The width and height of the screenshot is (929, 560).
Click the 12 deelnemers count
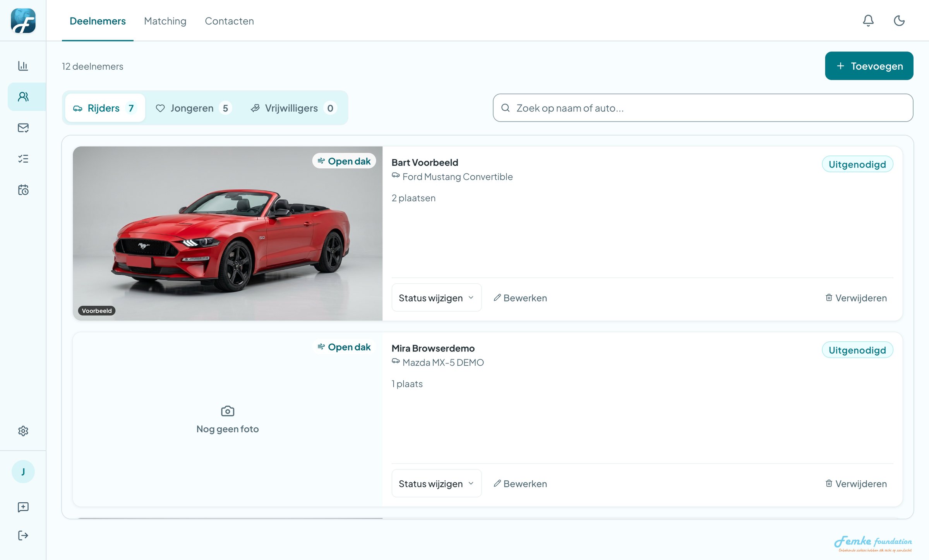93,66
